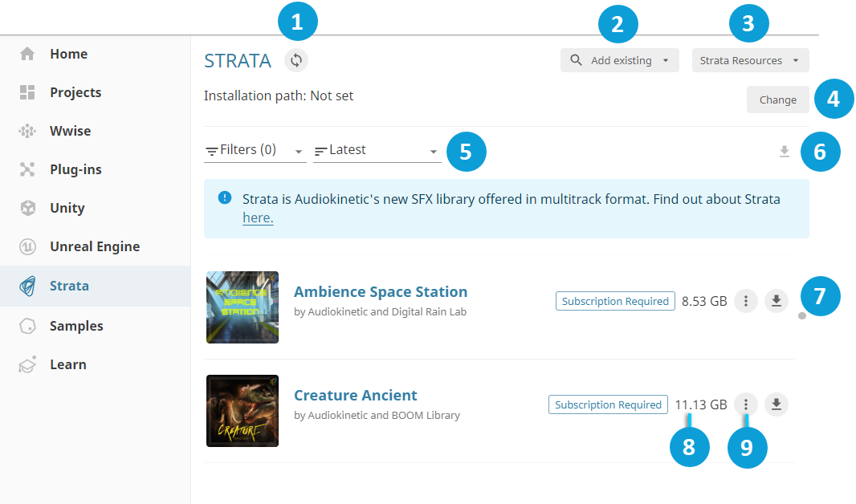Click the download-all icon beside the filters row

[x=785, y=151]
